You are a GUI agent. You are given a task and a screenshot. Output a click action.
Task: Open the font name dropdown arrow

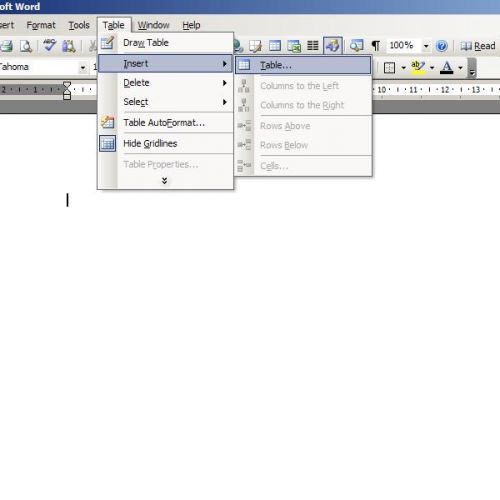coord(83,68)
